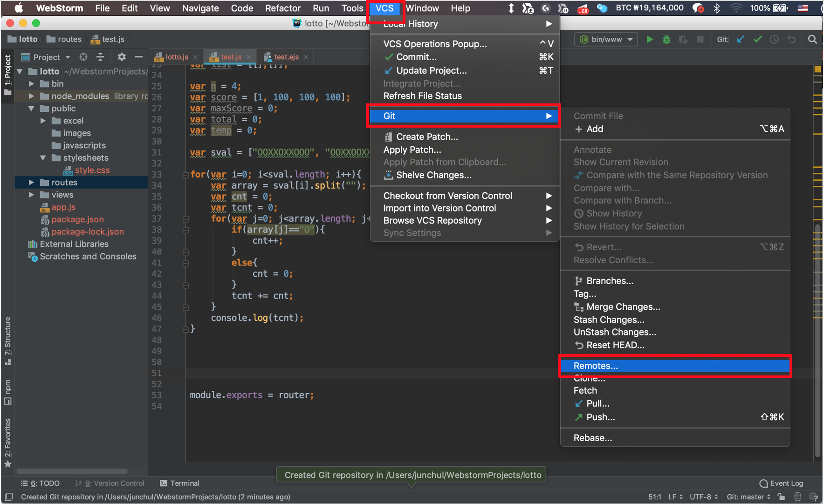Open the TODO tool window
Viewport: 824px width, 504px height.
click(40, 483)
